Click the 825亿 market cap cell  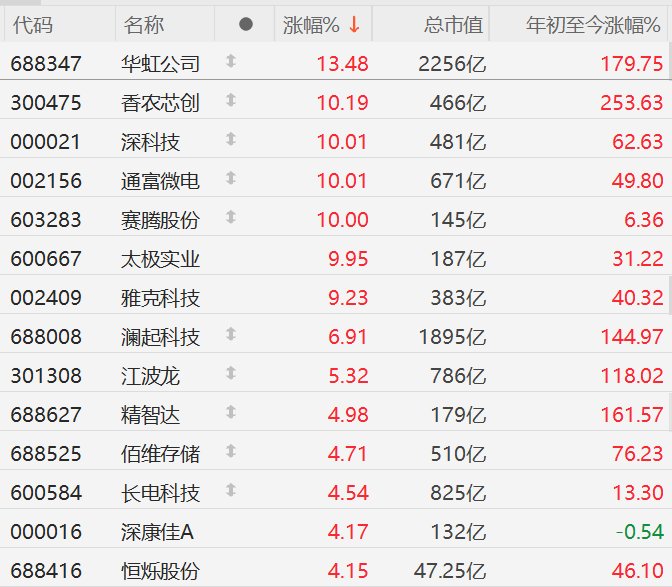click(x=458, y=493)
